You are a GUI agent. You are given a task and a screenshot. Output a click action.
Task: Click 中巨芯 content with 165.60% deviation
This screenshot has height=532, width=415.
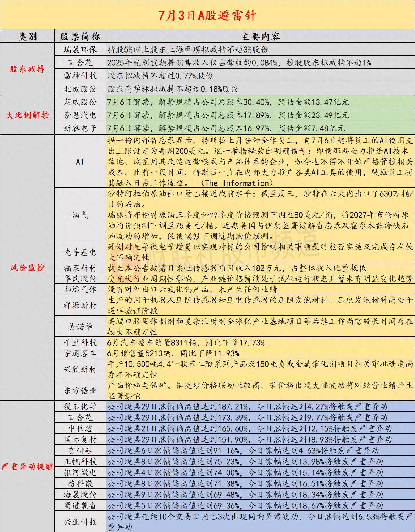[x=250, y=428]
